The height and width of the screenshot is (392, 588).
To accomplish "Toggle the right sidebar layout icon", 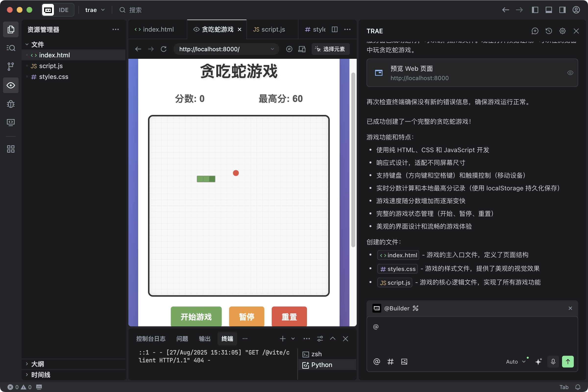I will click(x=562, y=10).
